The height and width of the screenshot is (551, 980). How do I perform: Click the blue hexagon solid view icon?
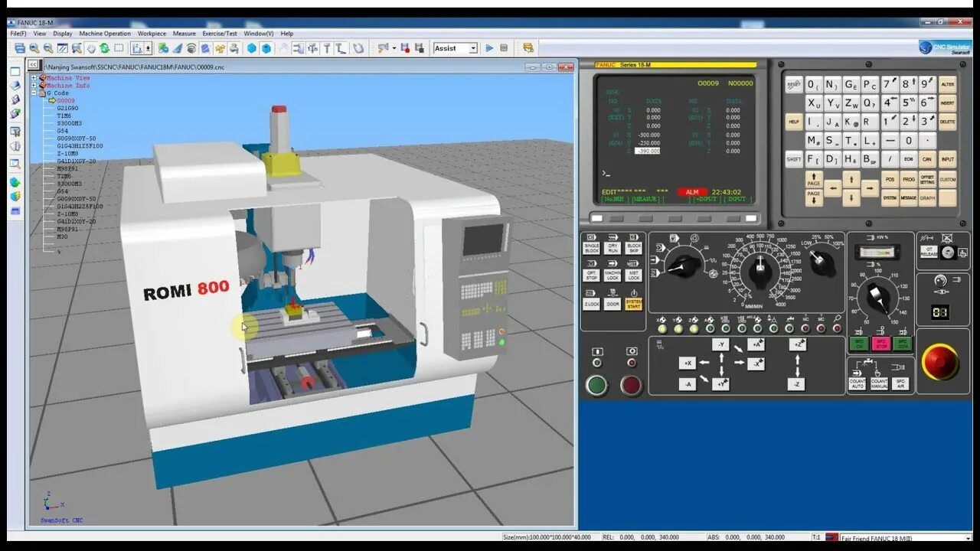coord(251,48)
